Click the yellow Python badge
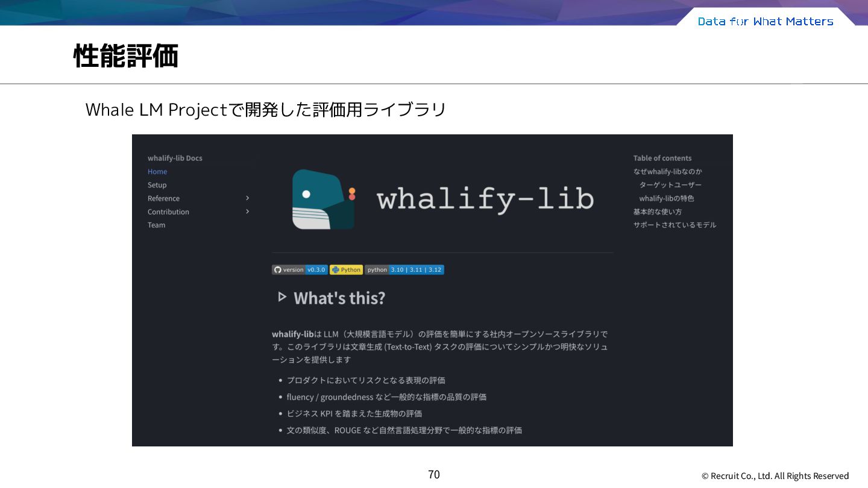 346,270
